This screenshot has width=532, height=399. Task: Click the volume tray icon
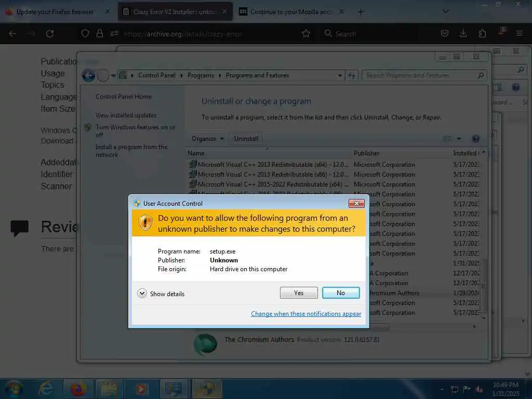click(x=479, y=389)
